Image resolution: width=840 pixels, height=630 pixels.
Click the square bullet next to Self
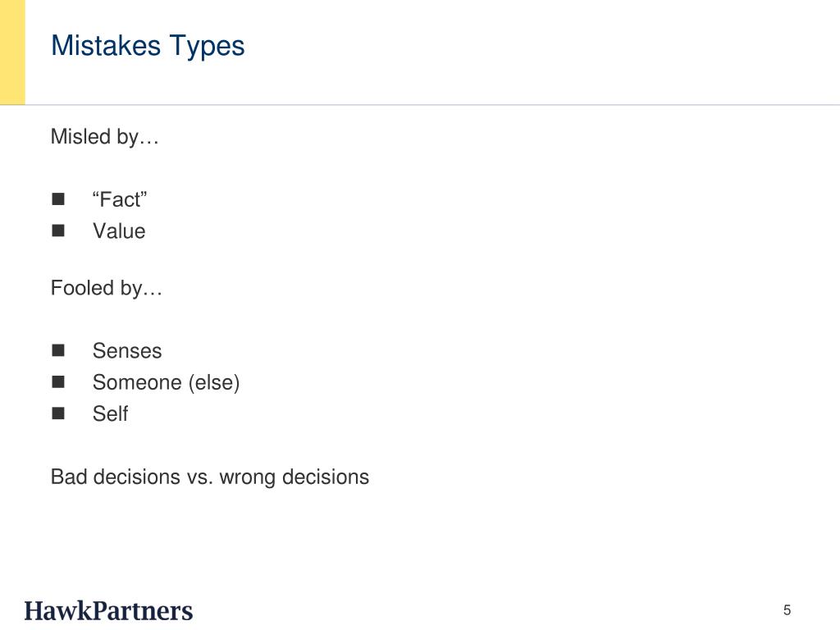(58, 413)
